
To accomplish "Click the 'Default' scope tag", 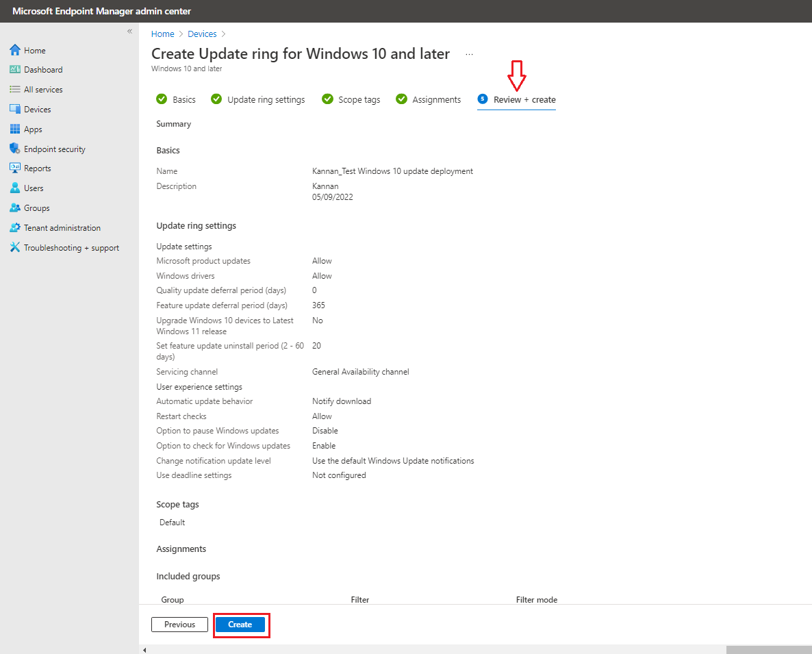I will (172, 523).
